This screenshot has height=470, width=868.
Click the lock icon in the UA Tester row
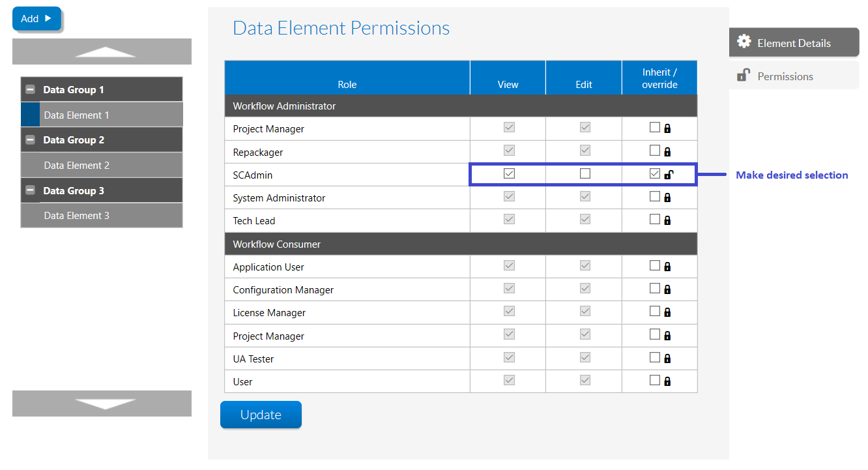click(x=667, y=359)
